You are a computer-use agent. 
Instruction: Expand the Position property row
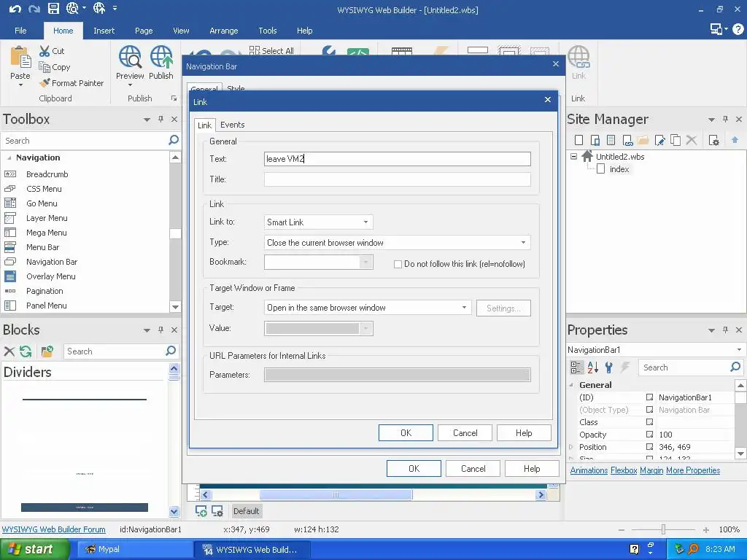tap(571, 447)
